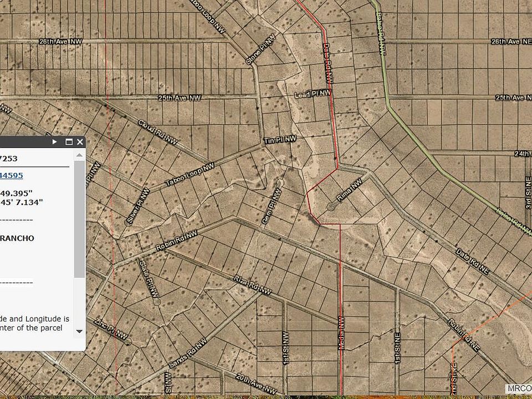Close the parcel info popup
The width and height of the screenshot is (532, 399).
(80, 142)
